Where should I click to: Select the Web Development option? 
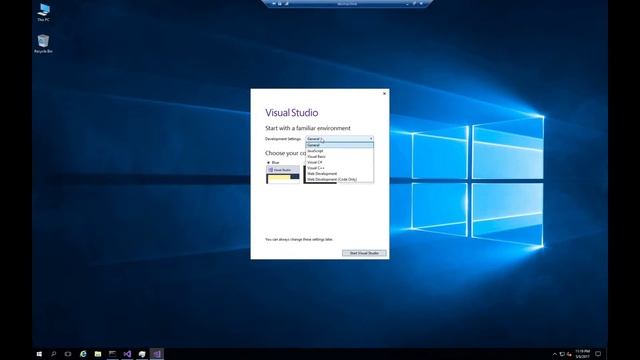click(340, 173)
